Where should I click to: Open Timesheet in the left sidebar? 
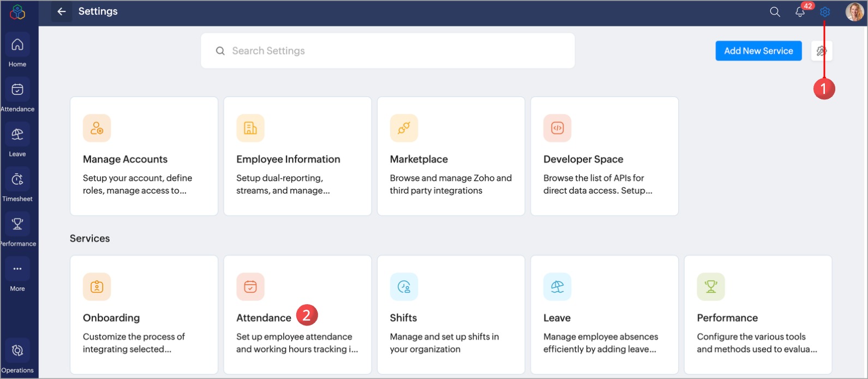(x=17, y=185)
